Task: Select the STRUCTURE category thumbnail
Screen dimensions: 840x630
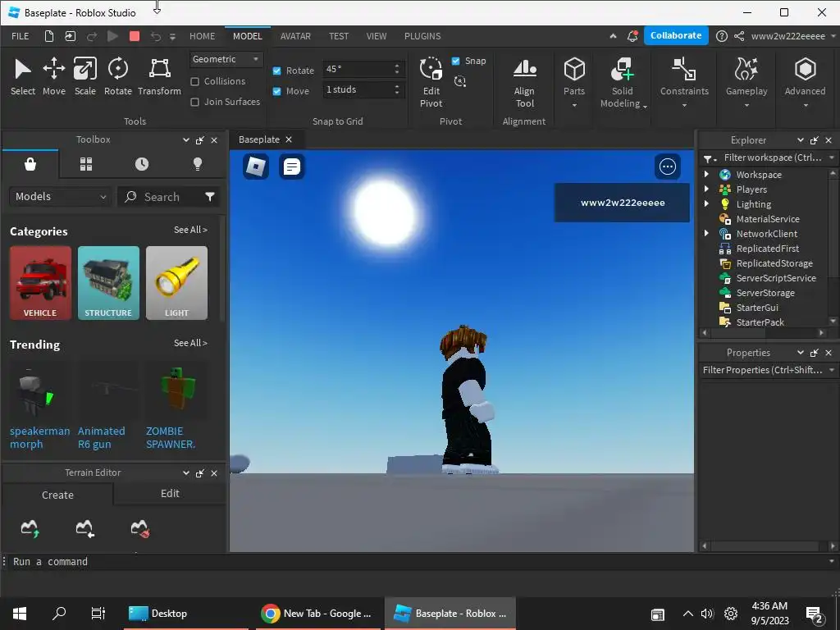Action: pyautogui.click(x=108, y=283)
